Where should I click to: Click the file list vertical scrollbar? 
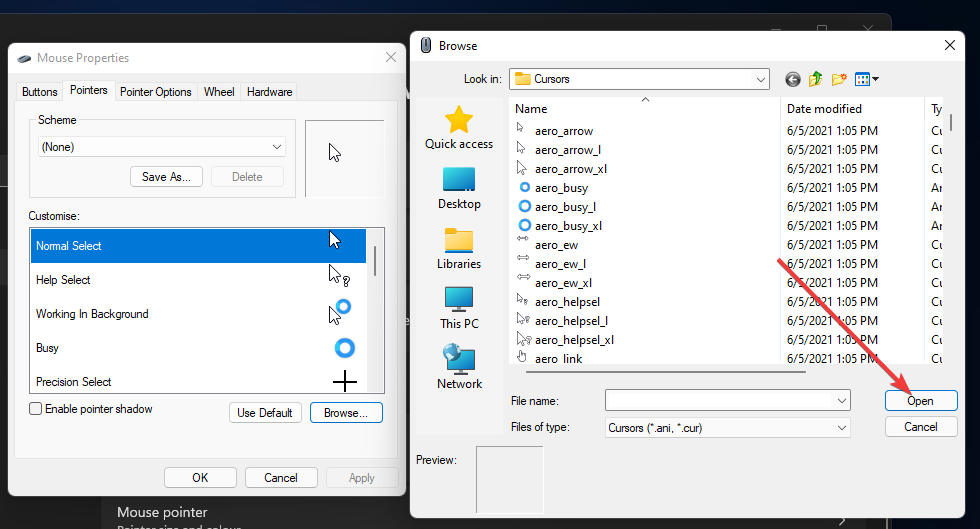tap(951, 123)
